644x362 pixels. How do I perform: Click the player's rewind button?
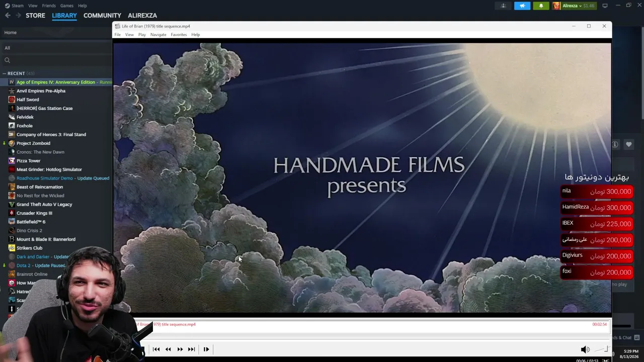click(x=168, y=349)
